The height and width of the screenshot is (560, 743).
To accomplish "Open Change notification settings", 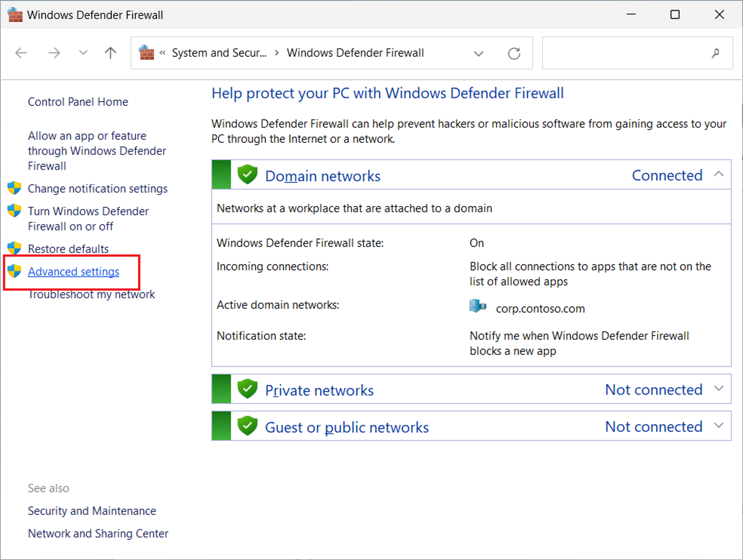I will tap(97, 189).
